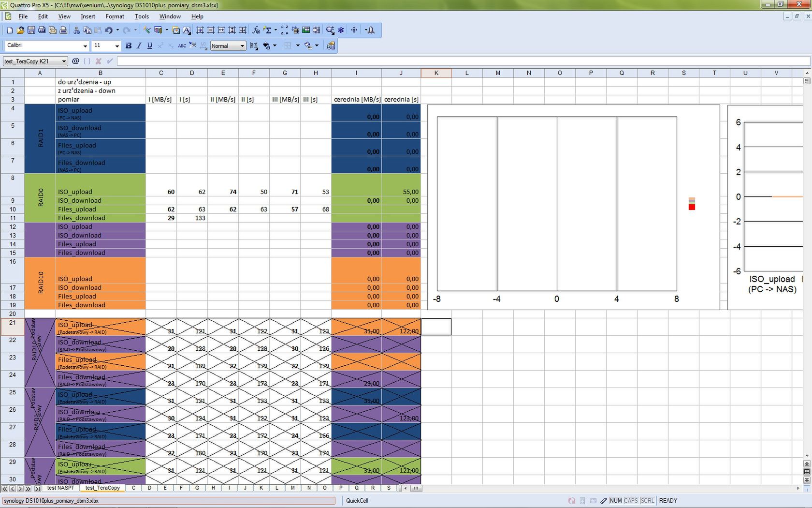Switch to sheet tab C

pyautogui.click(x=133, y=488)
